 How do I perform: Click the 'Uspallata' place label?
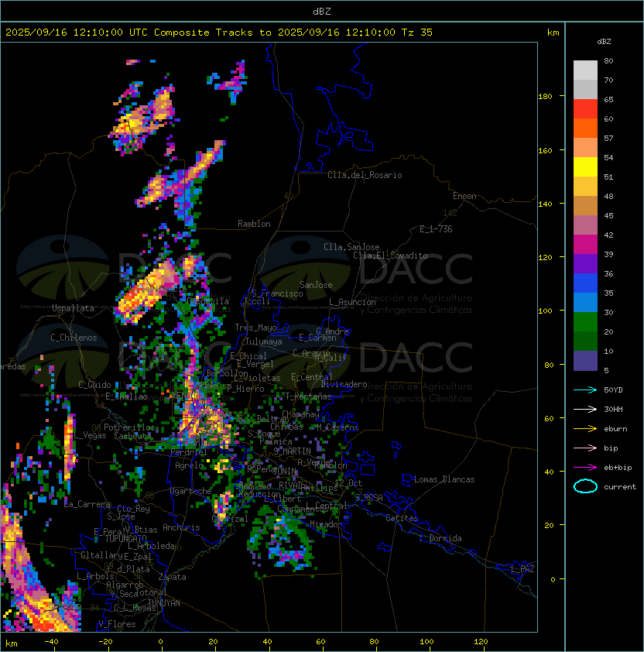73,308
